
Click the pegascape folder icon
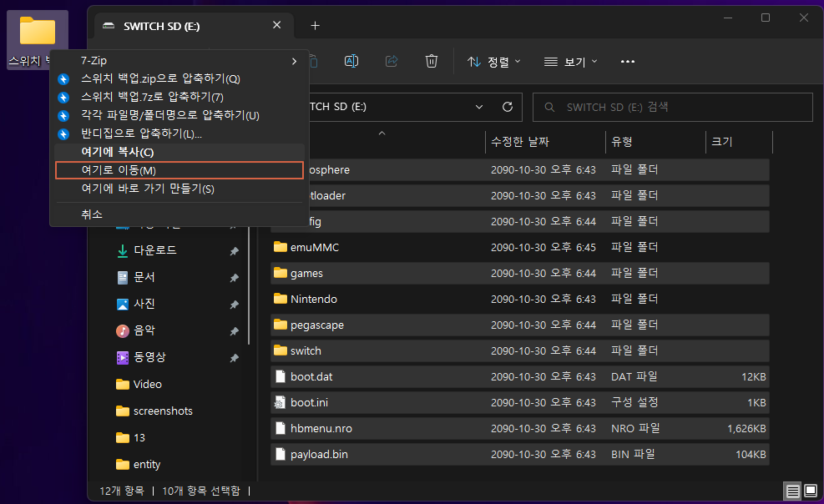click(281, 325)
